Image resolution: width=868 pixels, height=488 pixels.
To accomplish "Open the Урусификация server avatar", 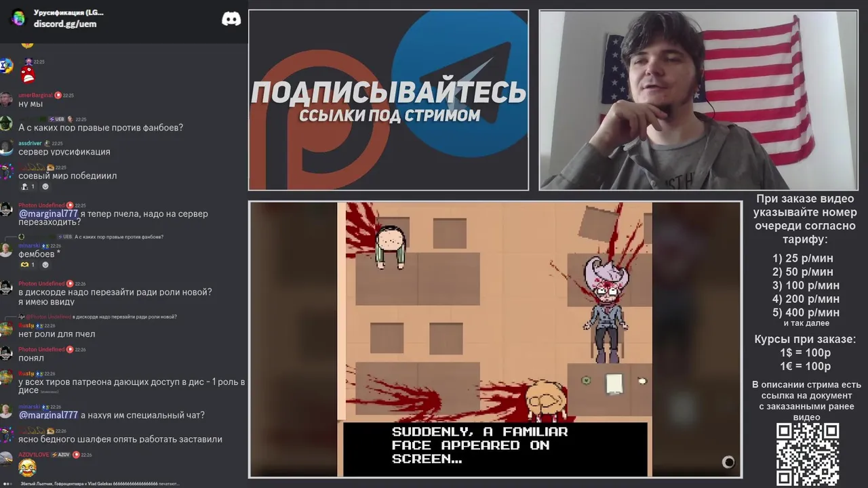I will pyautogui.click(x=18, y=18).
